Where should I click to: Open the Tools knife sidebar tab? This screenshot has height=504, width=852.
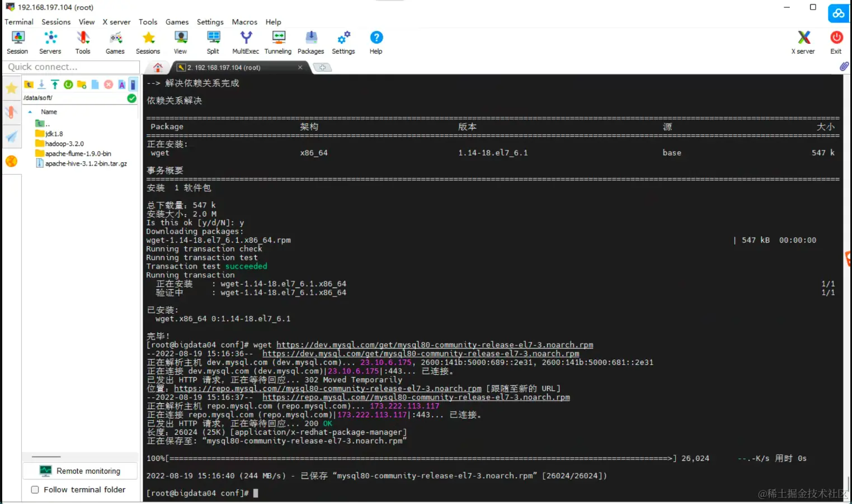click(x=11, y=112)
